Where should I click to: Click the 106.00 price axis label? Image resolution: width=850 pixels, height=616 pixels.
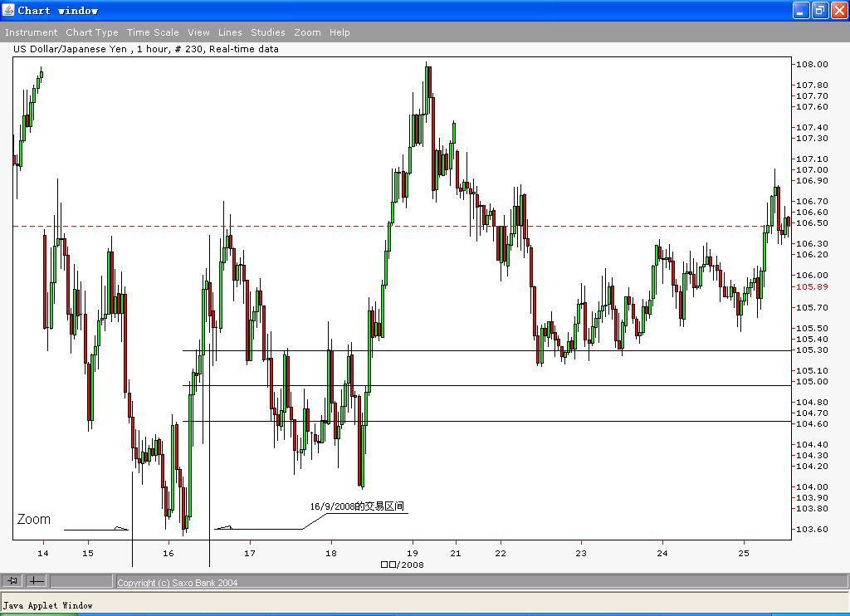pyautogui.click(x=812, y=275)
